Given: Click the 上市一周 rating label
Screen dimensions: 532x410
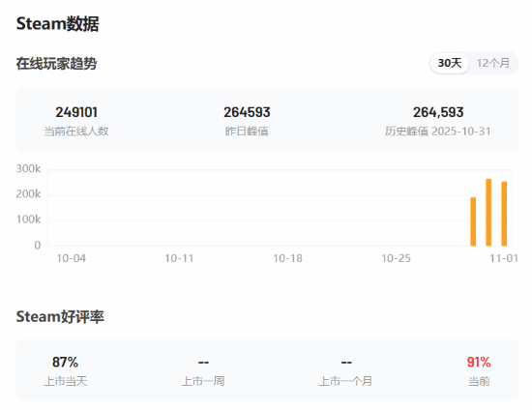Looking at the screenshot, I should click(203, 381).
